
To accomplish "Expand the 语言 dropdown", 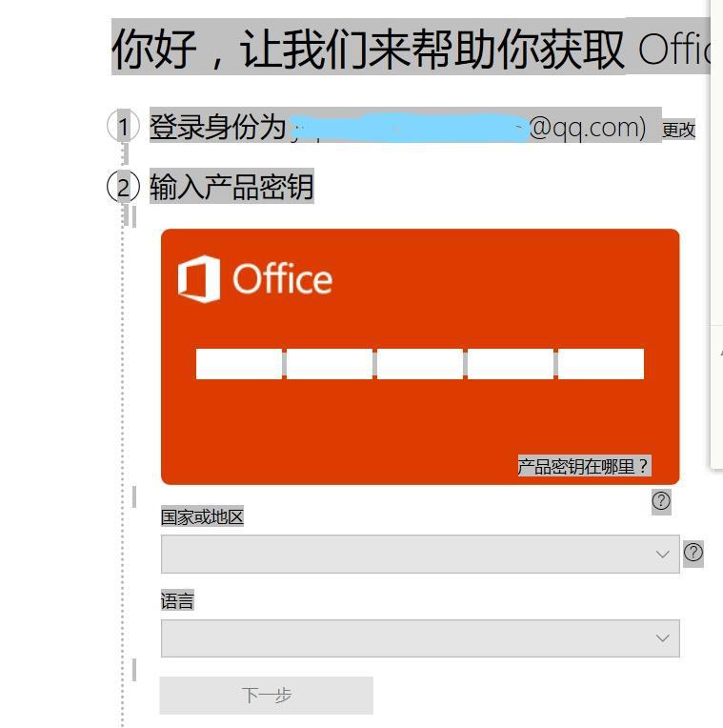I will pyautogui.click(x=420, y=637).
